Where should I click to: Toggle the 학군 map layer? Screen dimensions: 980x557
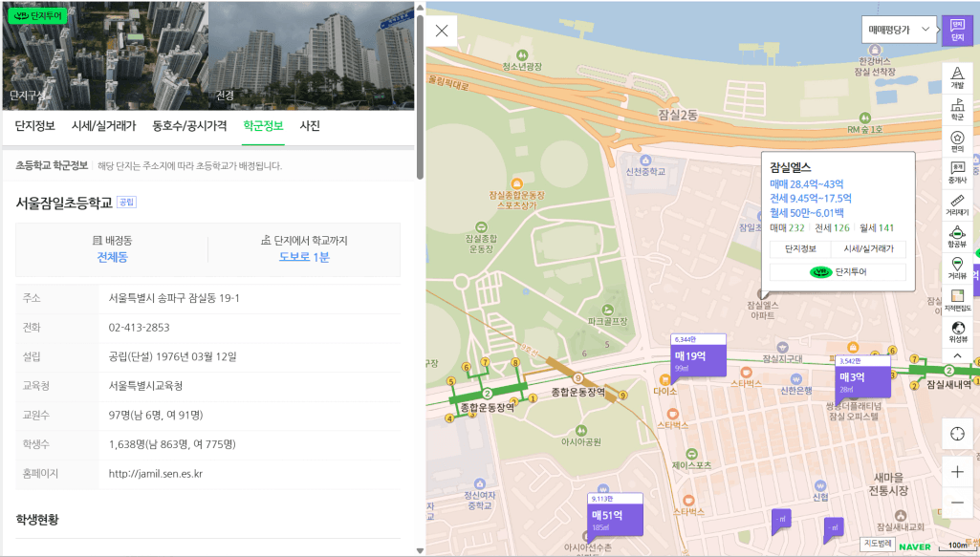(x=957, y=110)
